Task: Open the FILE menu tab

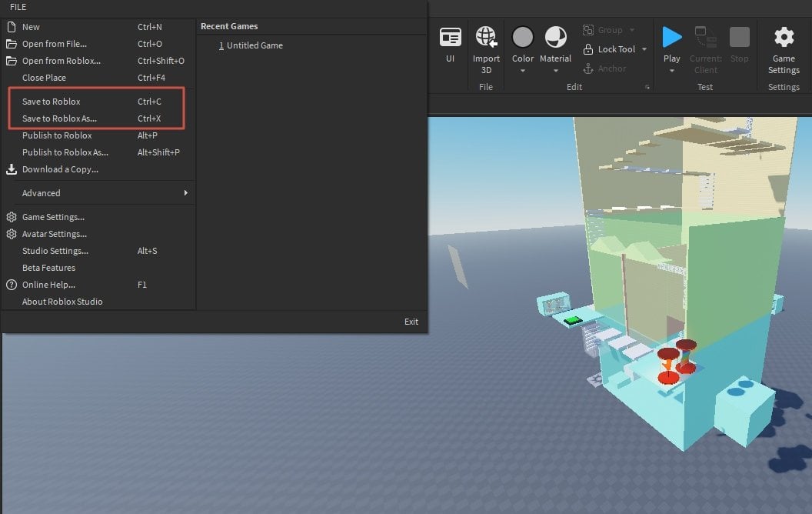Action: pyautogui.click(x=18, y=7)
